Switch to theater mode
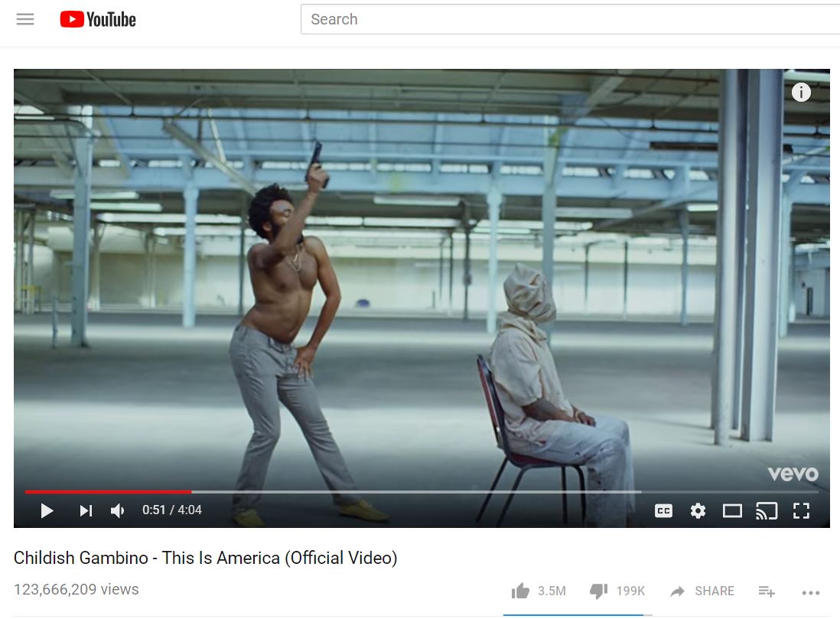 click(732, 511)
